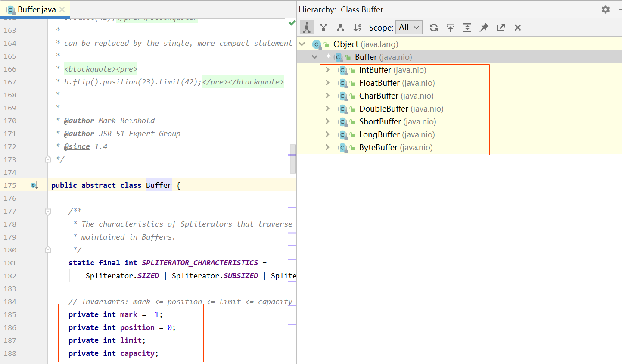Image resolution: width=622 pixels, height=364 pixels.
Task: Click the @since tag at line 172
Action: (77, 146)
